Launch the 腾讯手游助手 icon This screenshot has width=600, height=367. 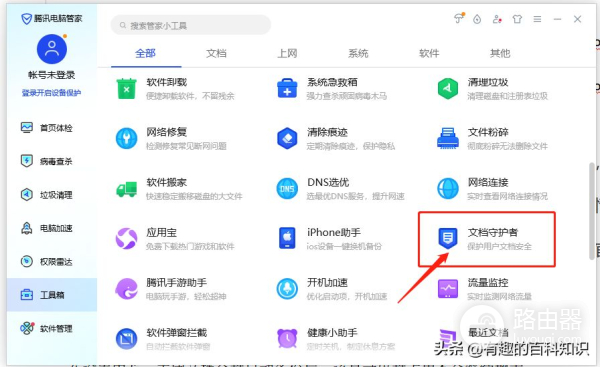click(126, 289)
